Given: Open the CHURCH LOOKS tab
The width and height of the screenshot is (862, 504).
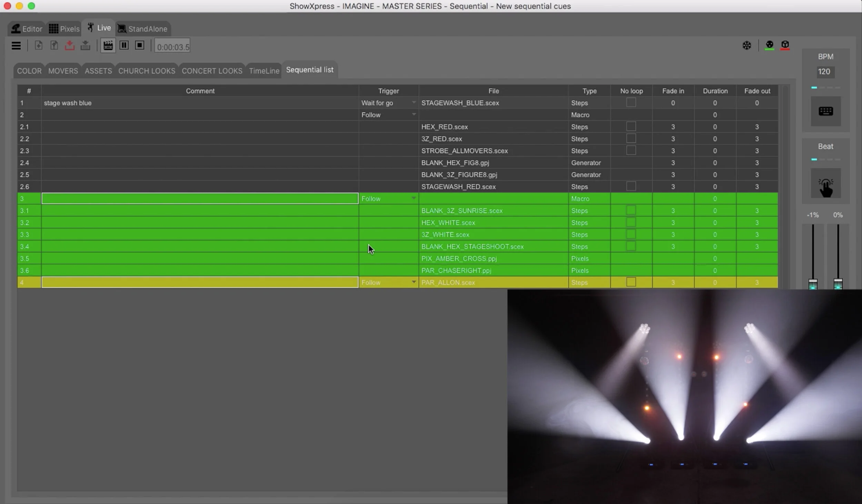Looking at the screenshot, I should click(x=147, y=70).
